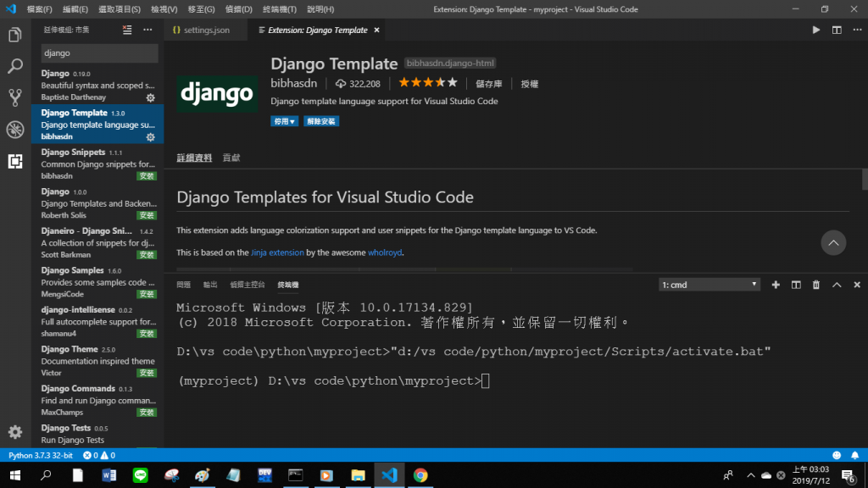Switch to the contributions tab in extension page
The height and width of the screenshot is (488, 868).
point(231,158)
